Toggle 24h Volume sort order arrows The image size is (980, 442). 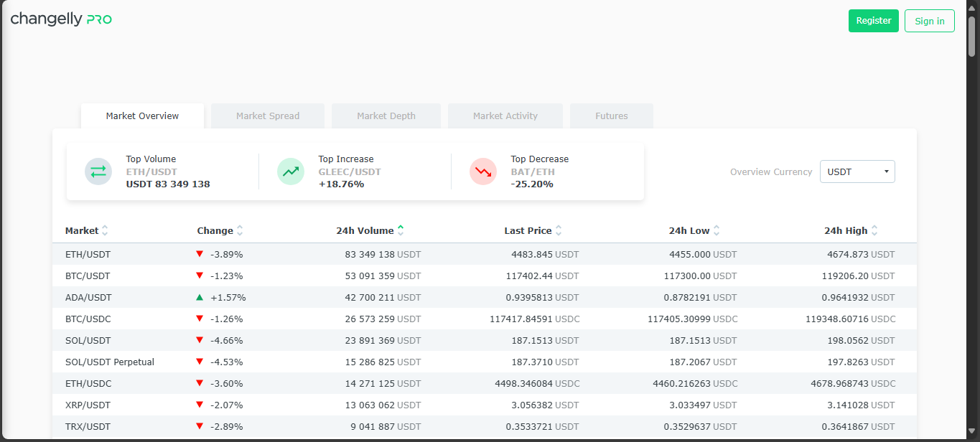[x=401, y=230]
